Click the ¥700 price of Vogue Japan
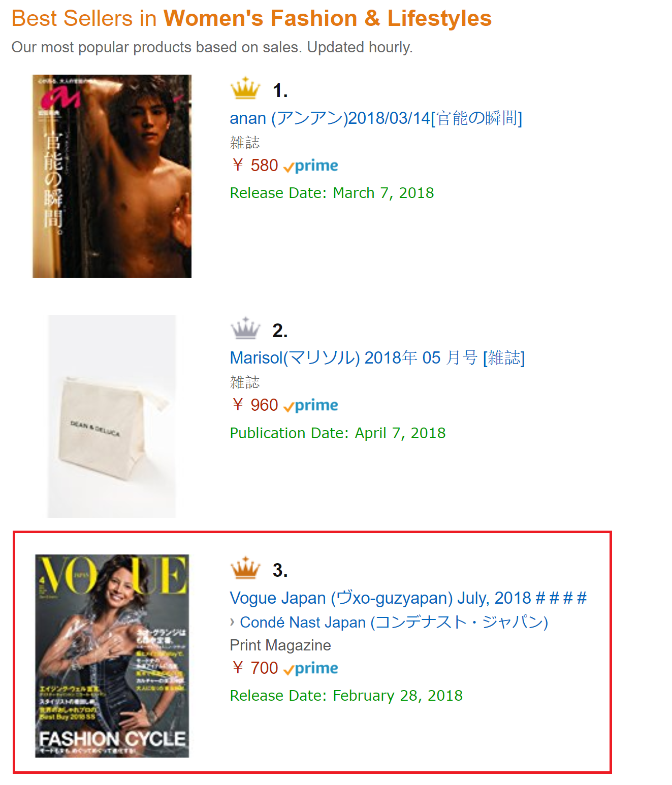672x785 pixels. click(255, 668)
